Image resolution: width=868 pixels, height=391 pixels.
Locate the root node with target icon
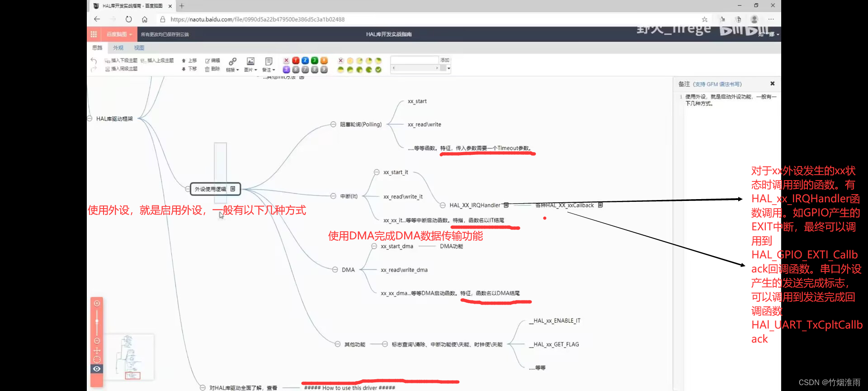pos(97,359)
